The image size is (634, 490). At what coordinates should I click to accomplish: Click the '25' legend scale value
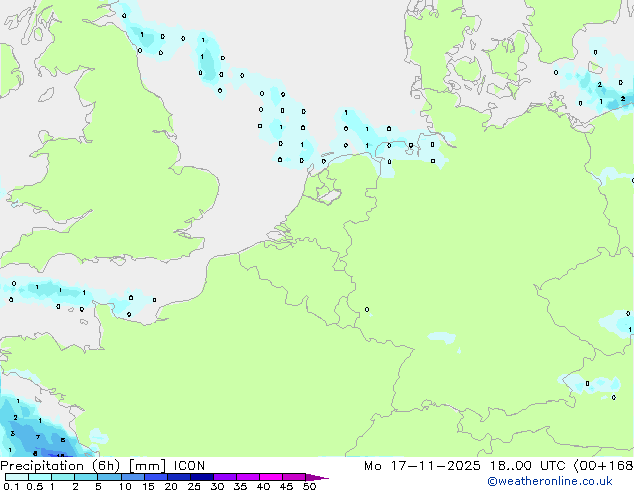point(194,486)
